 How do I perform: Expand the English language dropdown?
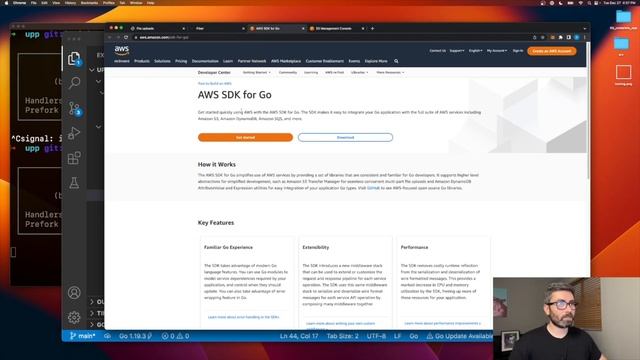pos(476,51)
